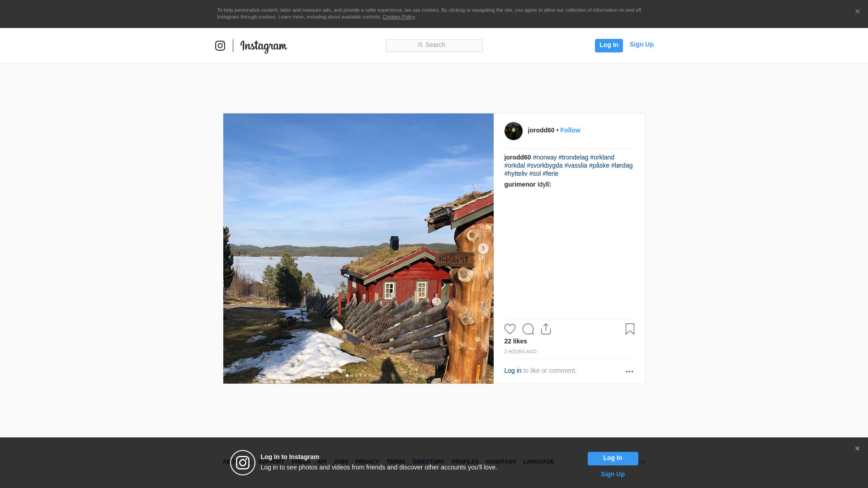Click caption author jorodd60 name
Screen dimensions: 868x488
(x=518, y=157)
